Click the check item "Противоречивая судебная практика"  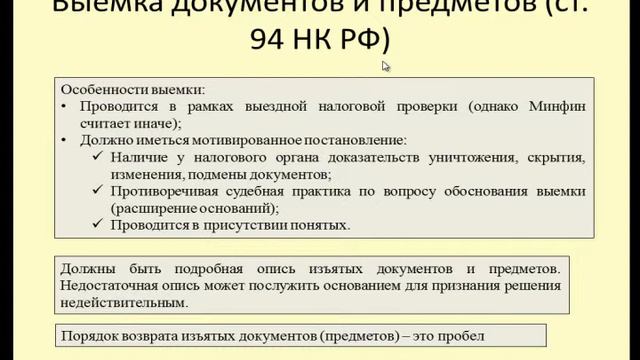pyautogui.click(x=231, y=191)
